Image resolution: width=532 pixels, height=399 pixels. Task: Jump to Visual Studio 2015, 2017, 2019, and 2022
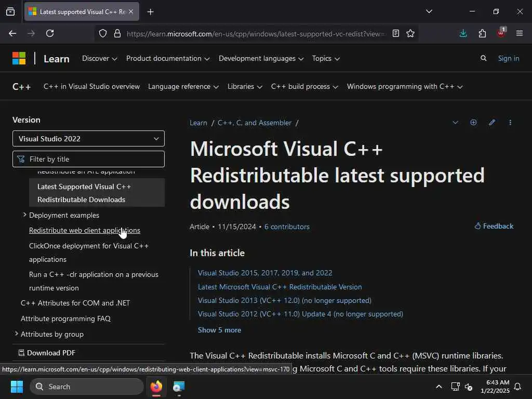click(x=265, y=273)
